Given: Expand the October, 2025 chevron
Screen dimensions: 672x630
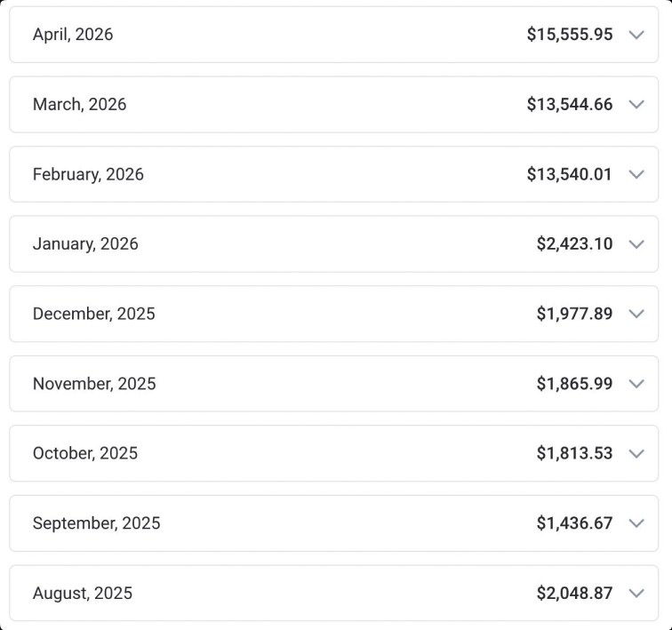Looking at the screenshot, I should pyautogui.click(x=636, y=453).
